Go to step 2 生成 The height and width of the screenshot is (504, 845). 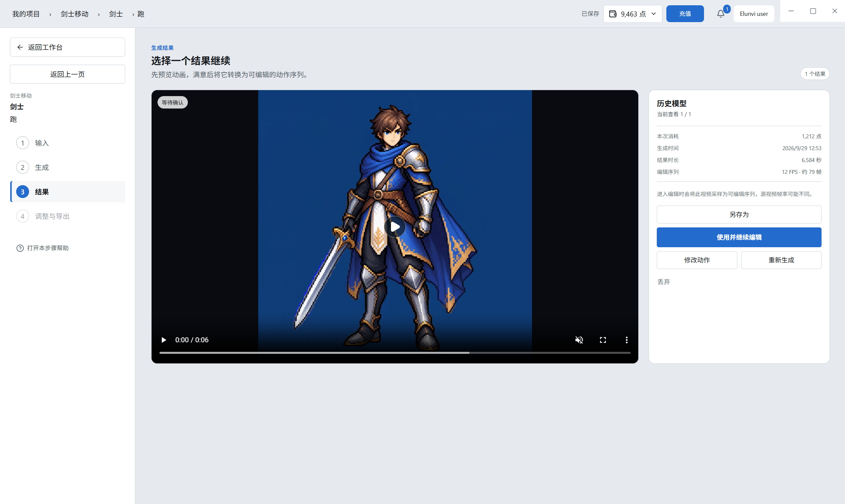pos(68,167)
